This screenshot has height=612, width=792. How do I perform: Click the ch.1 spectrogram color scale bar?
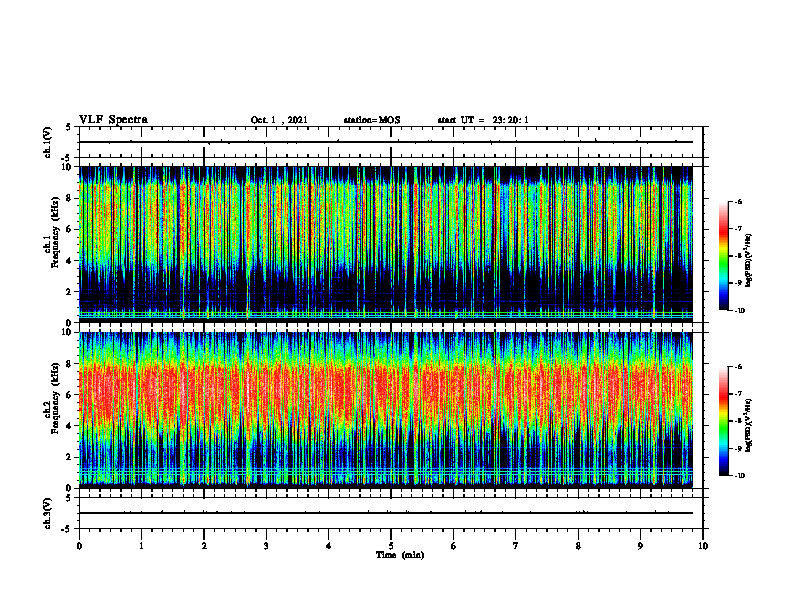(x=723, y=256)
